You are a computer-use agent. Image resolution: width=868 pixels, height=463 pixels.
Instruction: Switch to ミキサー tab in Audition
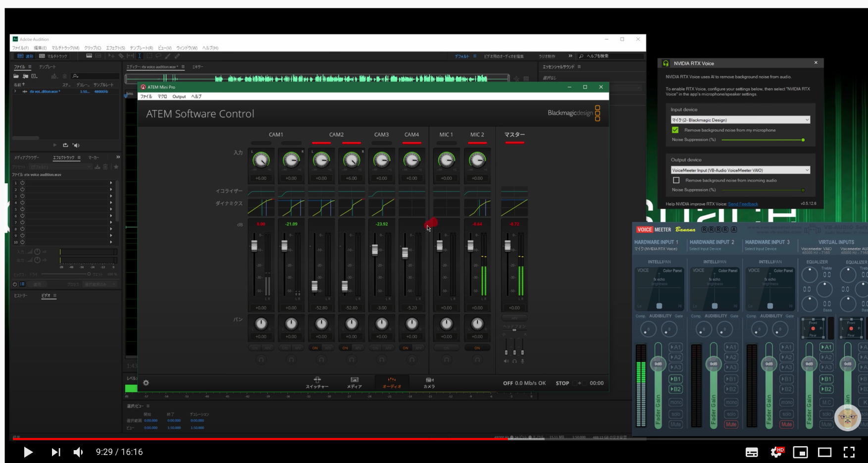click(x=198, y=67)
